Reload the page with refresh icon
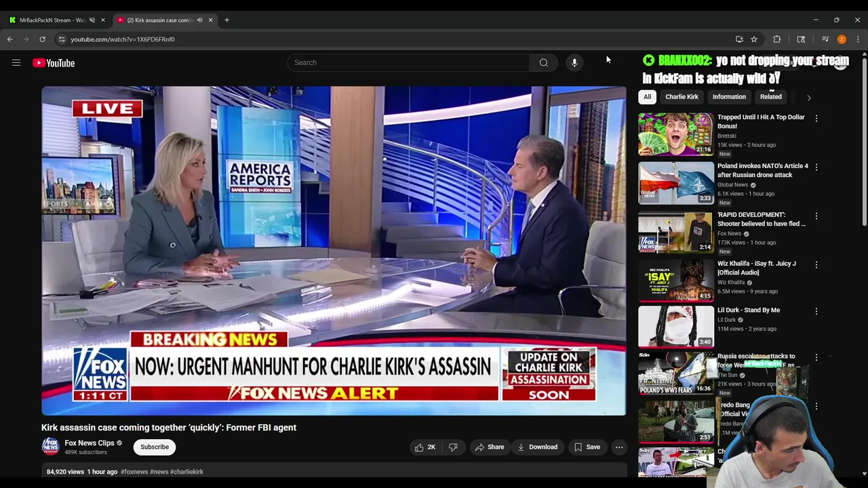Viewport: 868px width, 488px height. coord(42,39)
